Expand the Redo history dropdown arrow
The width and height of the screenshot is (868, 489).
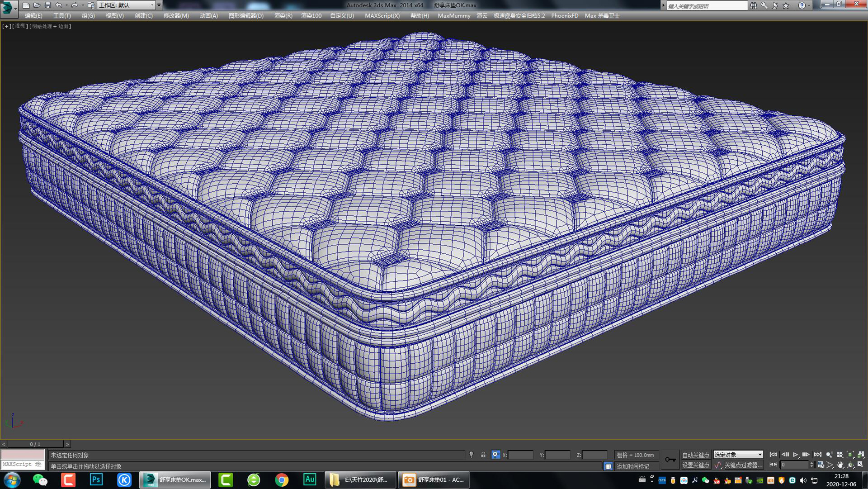coord(83,5)
